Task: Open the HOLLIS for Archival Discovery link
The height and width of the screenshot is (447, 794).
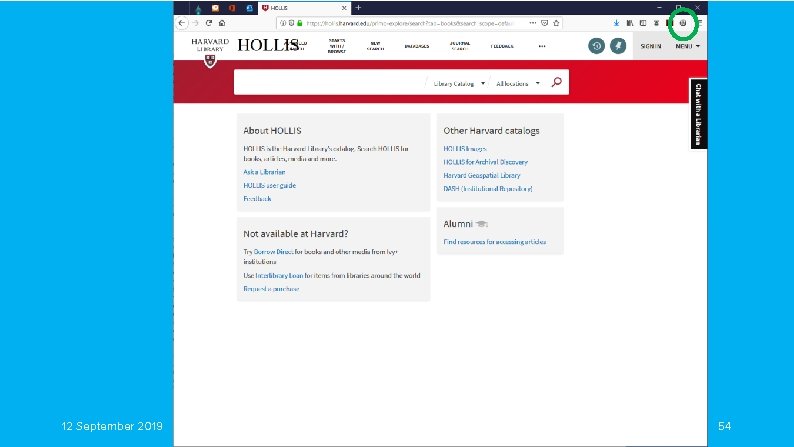Action: click(485, 162)
